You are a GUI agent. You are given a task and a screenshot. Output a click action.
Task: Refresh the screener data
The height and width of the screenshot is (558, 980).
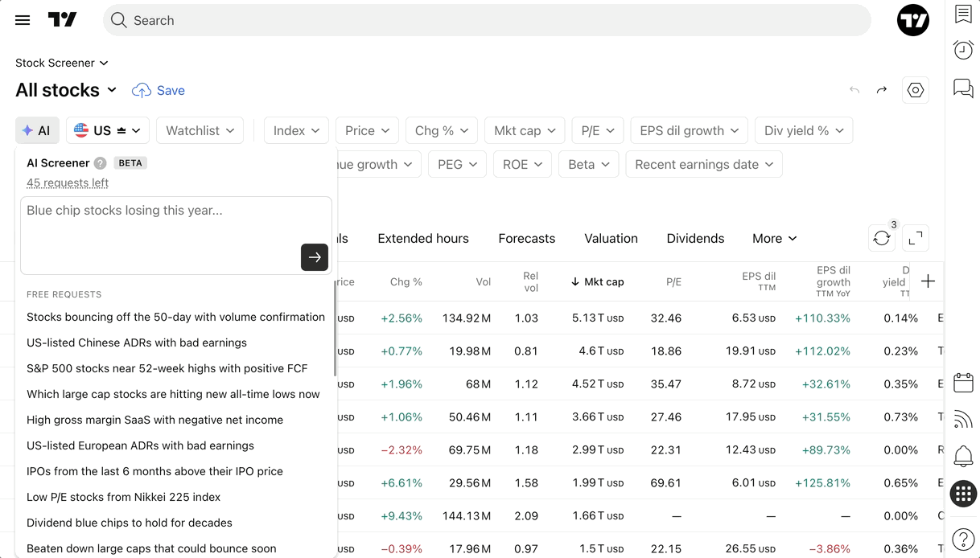point(882,238)
